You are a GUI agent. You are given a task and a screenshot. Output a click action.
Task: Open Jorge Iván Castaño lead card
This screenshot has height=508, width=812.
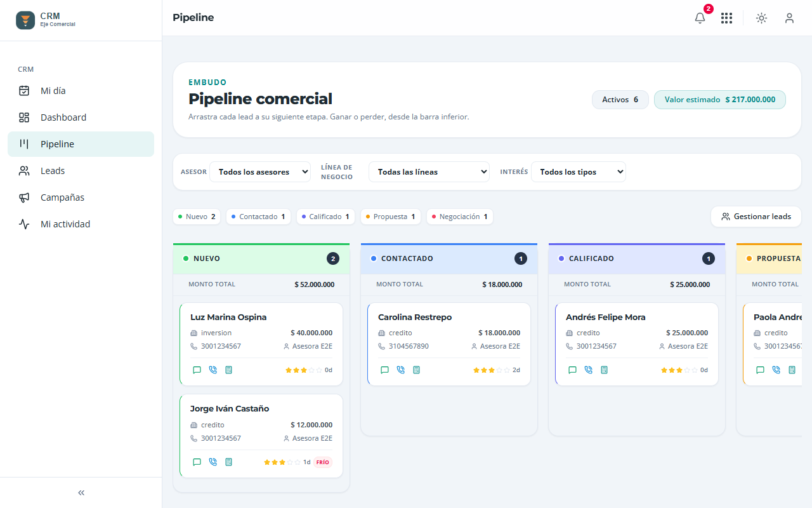[x=261, y=436]
